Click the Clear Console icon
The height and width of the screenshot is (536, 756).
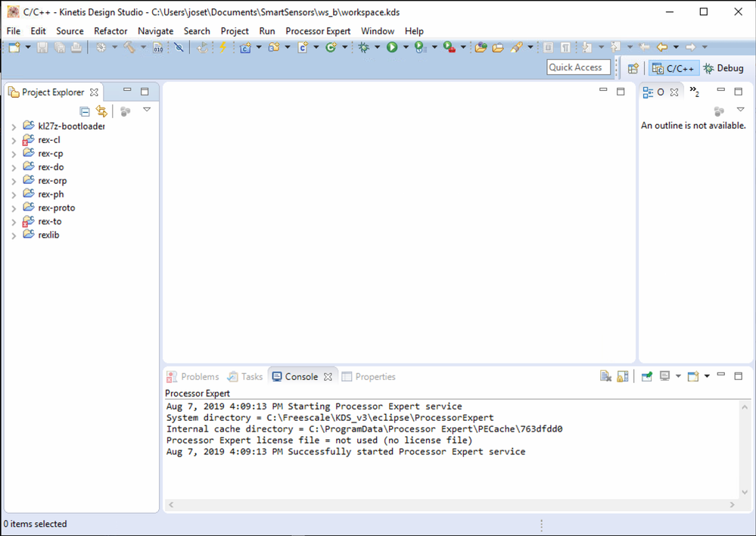pyautogui.click(x=605, y=376)
